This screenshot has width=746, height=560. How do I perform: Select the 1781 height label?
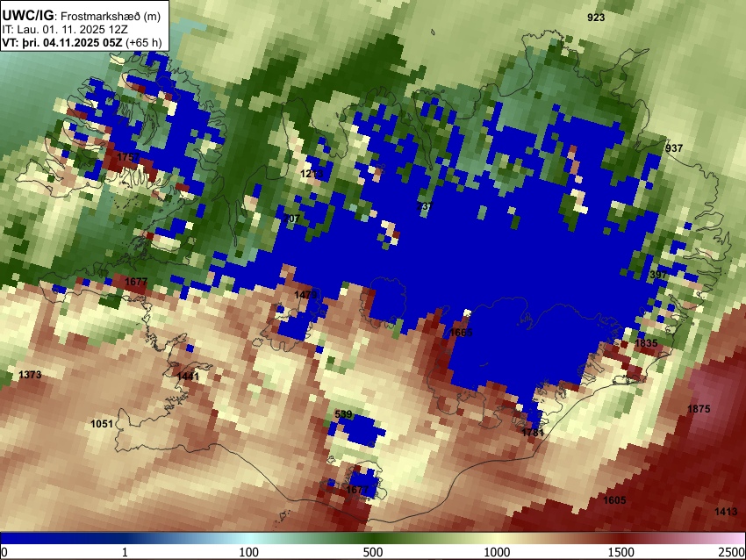click(x=533, y=433)
